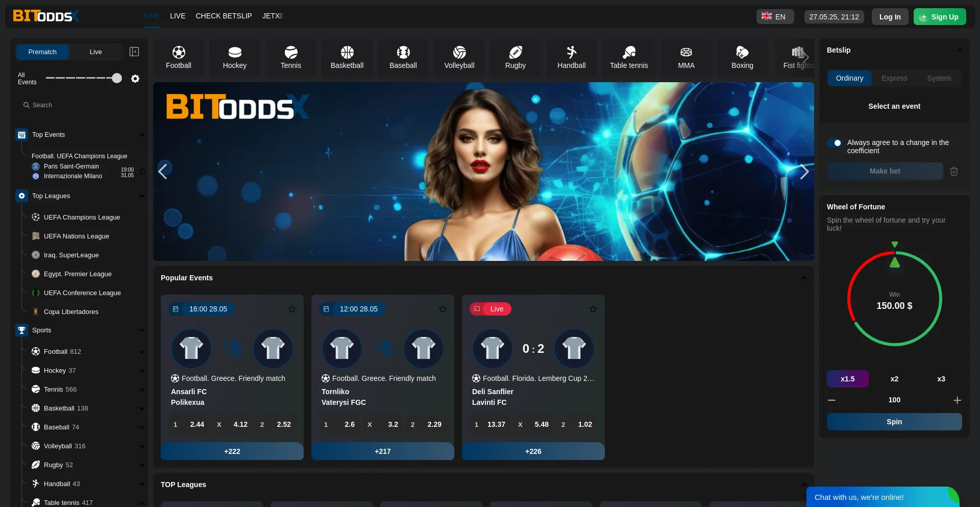
Task: Click the Sign Up button
Action: click(x=940, y=17)
